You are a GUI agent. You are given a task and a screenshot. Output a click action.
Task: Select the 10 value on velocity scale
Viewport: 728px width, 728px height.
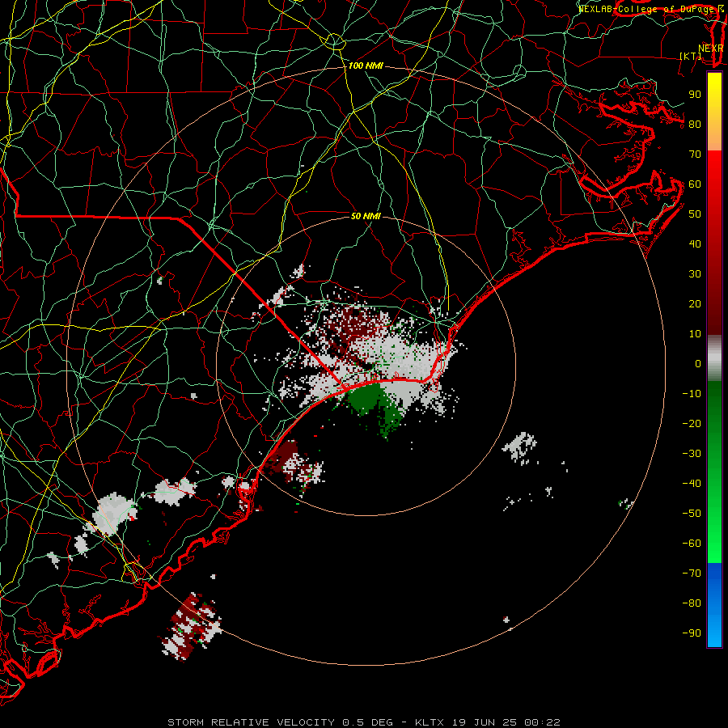695,334
